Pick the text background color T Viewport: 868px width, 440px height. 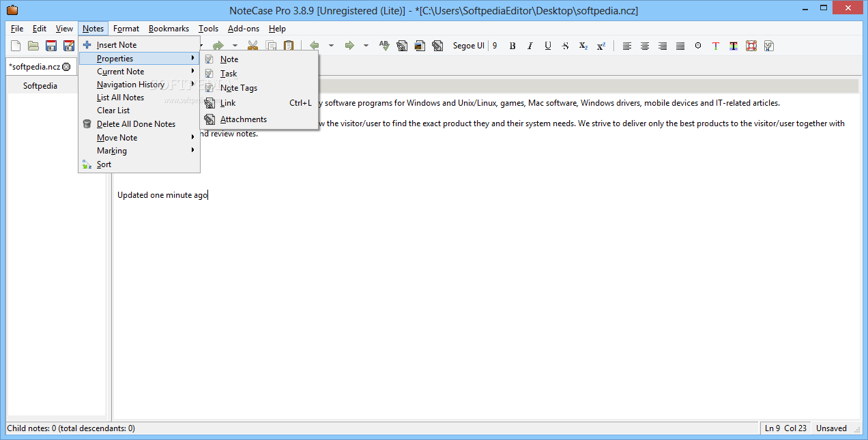click(734, 46)
